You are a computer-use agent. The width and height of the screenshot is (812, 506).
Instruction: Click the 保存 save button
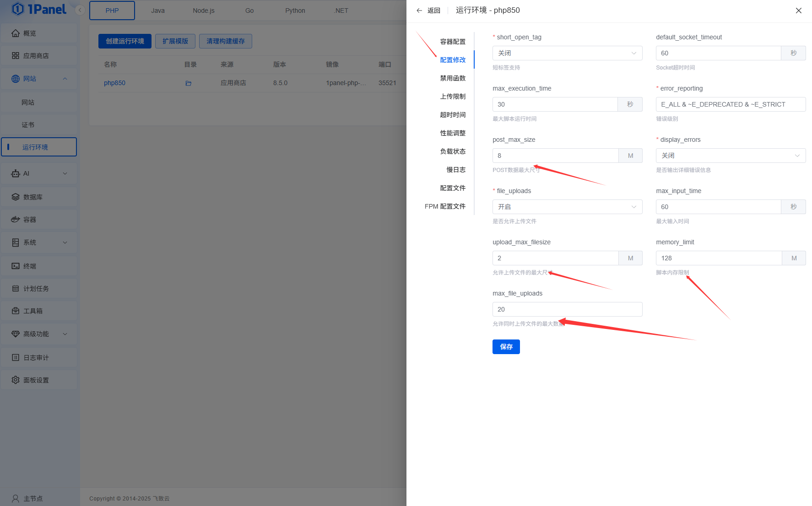[x=506, y=347]
